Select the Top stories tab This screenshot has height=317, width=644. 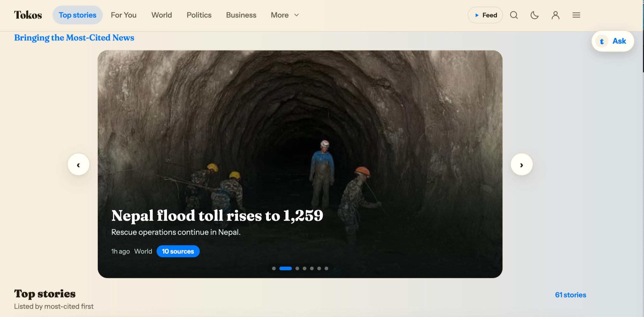click(78, 15)
